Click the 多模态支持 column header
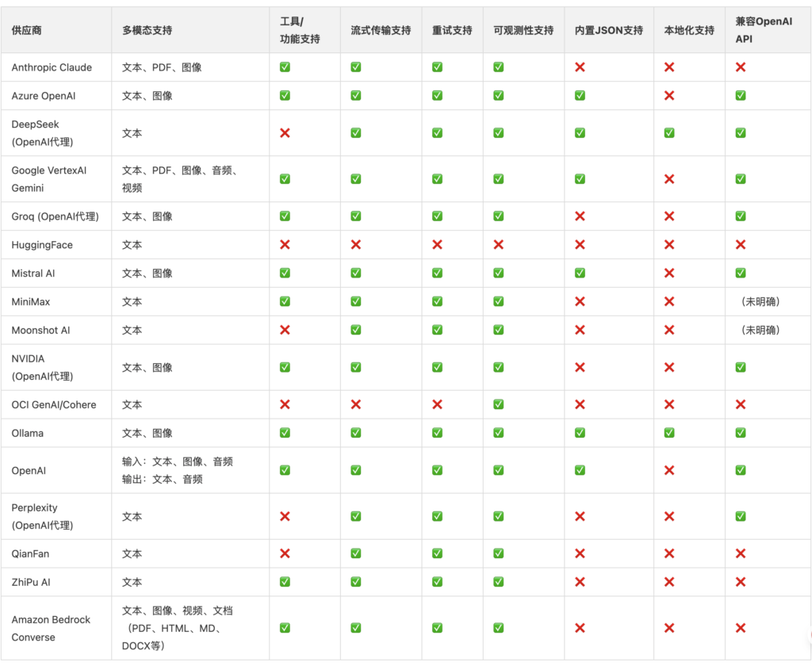This screenshot has width=812, height=666. pyautogui.click(x=147, y=30)
